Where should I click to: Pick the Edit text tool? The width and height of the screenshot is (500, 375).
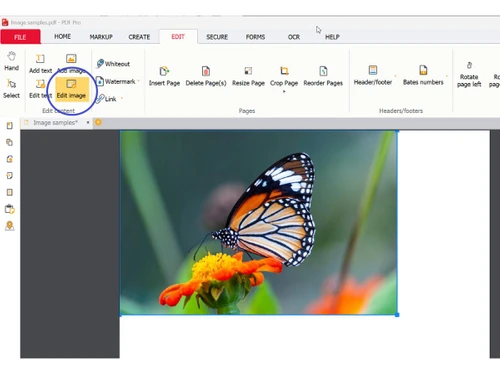(x=40, y=89)
